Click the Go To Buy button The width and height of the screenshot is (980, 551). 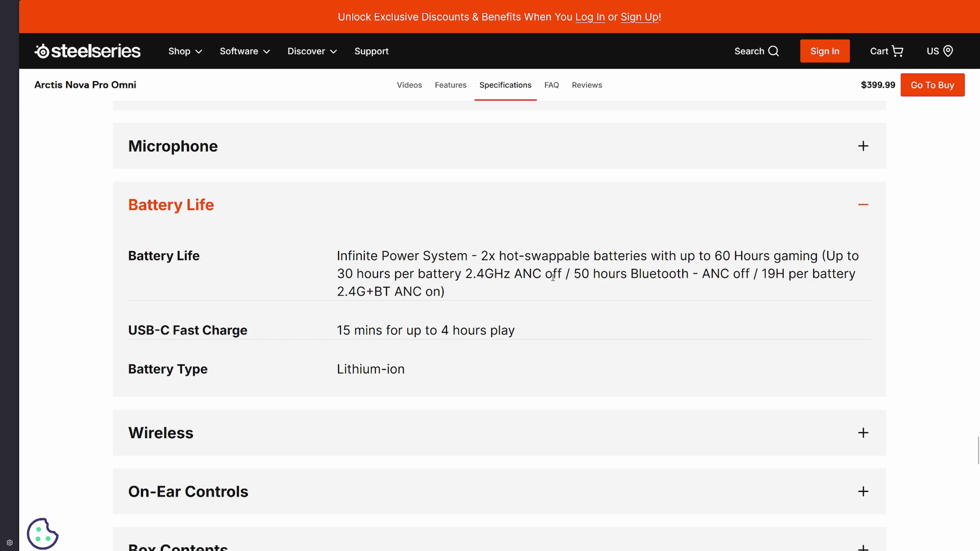click(932, 85)
